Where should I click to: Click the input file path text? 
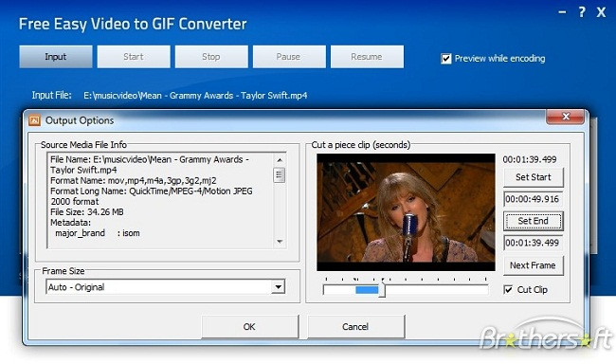[x=195, y=96]
